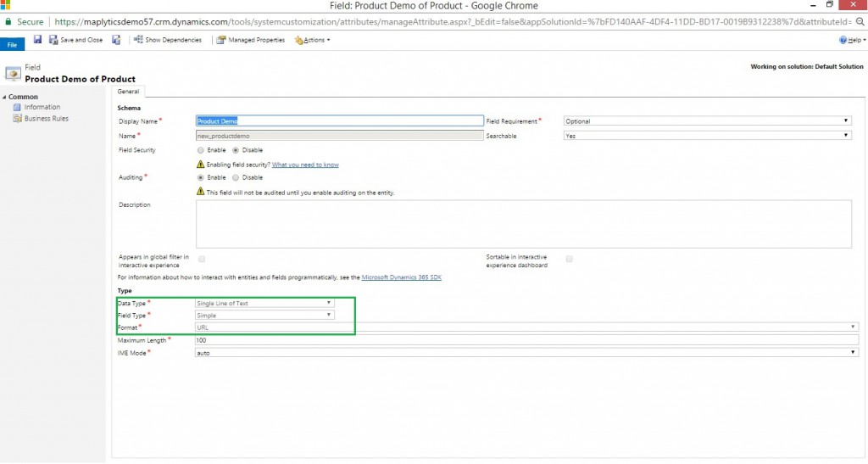The height and width of the screenshot is (464, 868).
Task: Toggle Appears in global filter checkbox
Action: pos(202,259)
